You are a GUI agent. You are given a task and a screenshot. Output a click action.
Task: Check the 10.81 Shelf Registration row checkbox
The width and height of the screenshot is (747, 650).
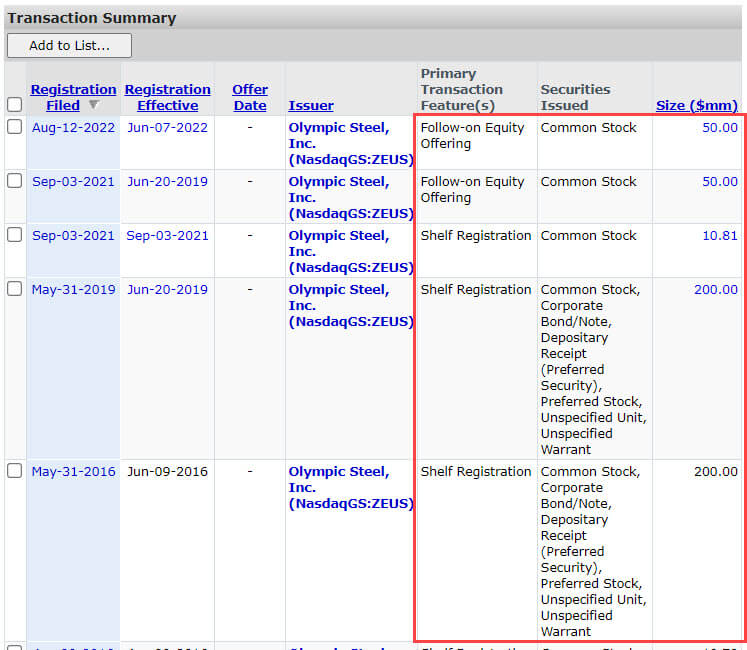click(x=15, y=234)
